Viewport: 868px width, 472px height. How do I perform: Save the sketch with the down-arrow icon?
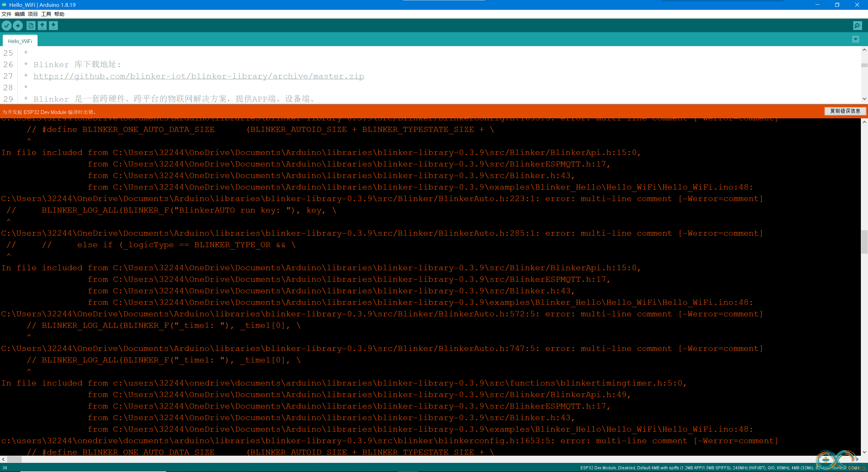[x=53, y=26]
